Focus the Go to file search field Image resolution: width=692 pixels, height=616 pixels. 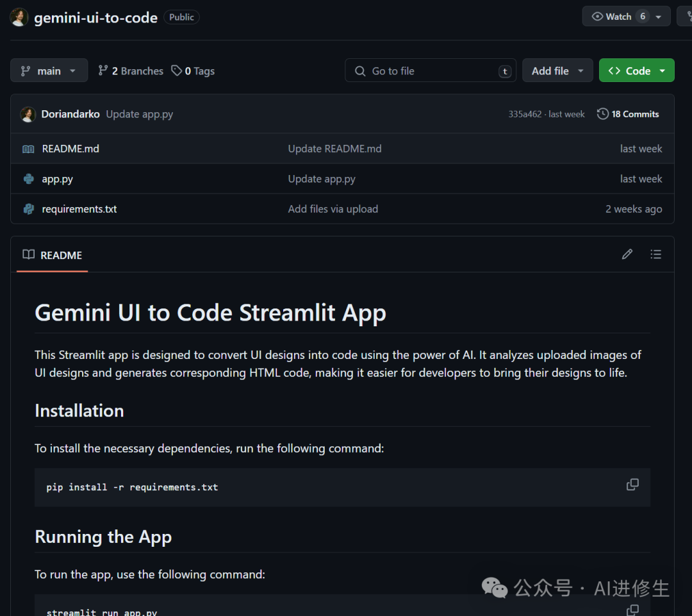431,71
